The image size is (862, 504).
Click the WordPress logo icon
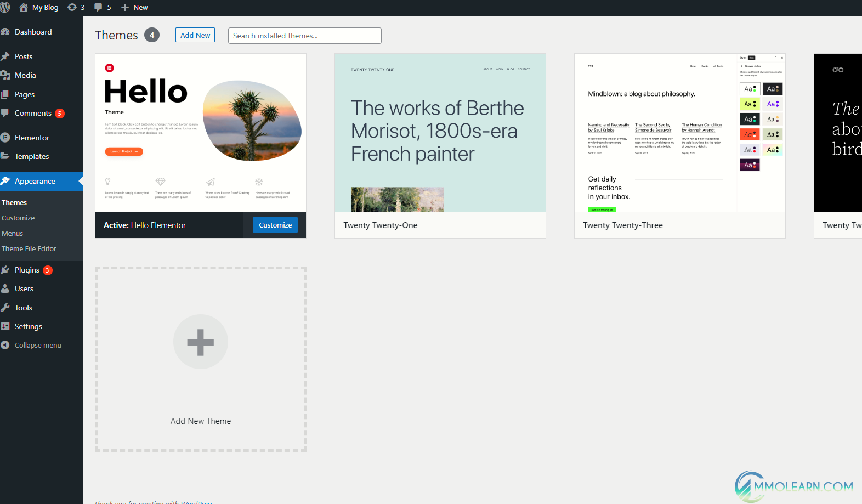(x=5, y=7)
